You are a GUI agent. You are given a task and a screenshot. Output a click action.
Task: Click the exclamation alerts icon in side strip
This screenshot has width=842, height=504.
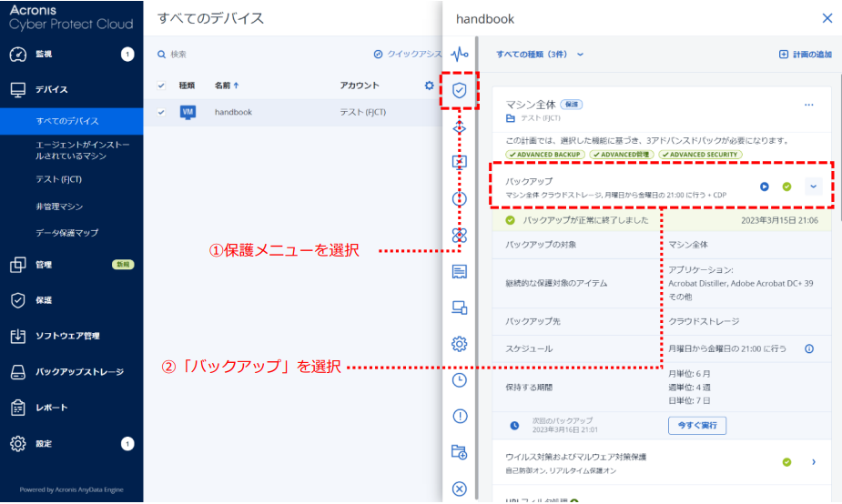(x=460, y=416)
